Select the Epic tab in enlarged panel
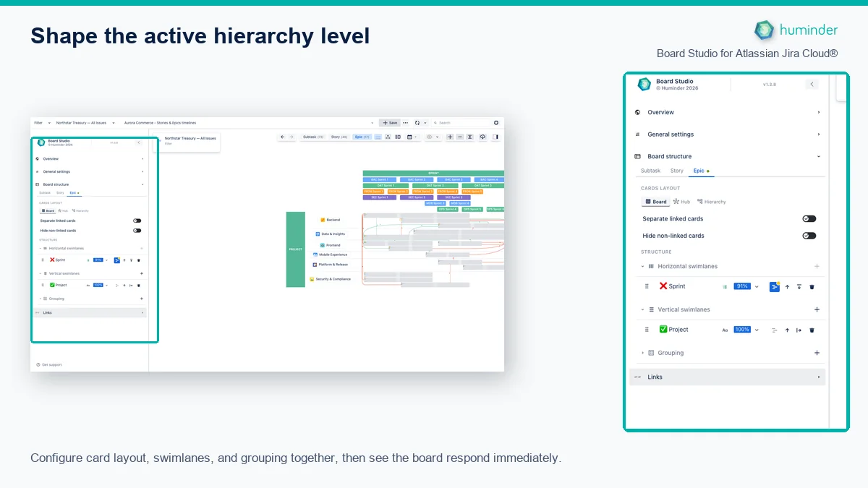868x488 pixels. tap(700, 171)
